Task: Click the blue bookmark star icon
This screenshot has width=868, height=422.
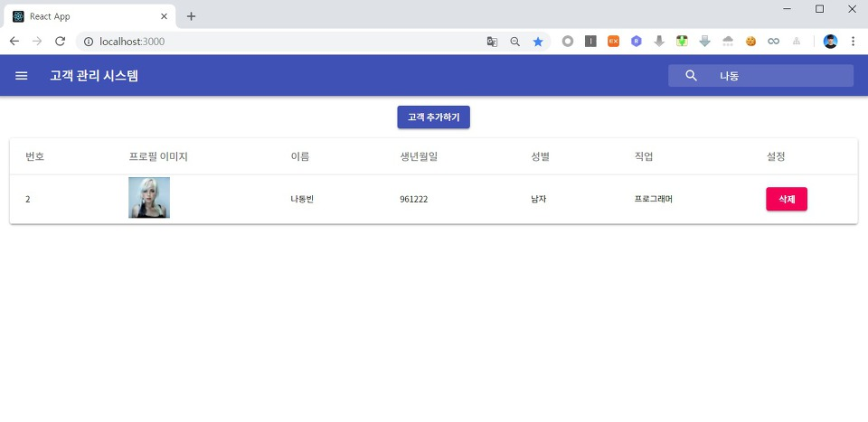Action: point(538,42)
